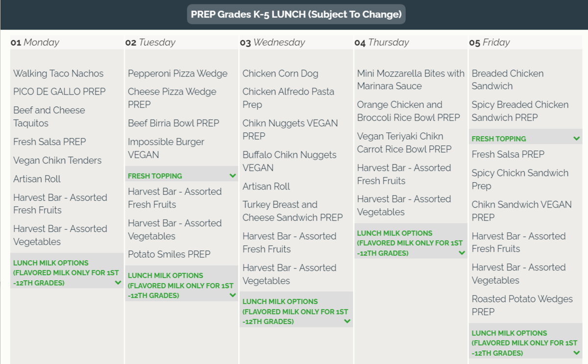Open Mini Mozzarella Bites with Marinara Sauce
588x364 pixels.
(411, 79)
